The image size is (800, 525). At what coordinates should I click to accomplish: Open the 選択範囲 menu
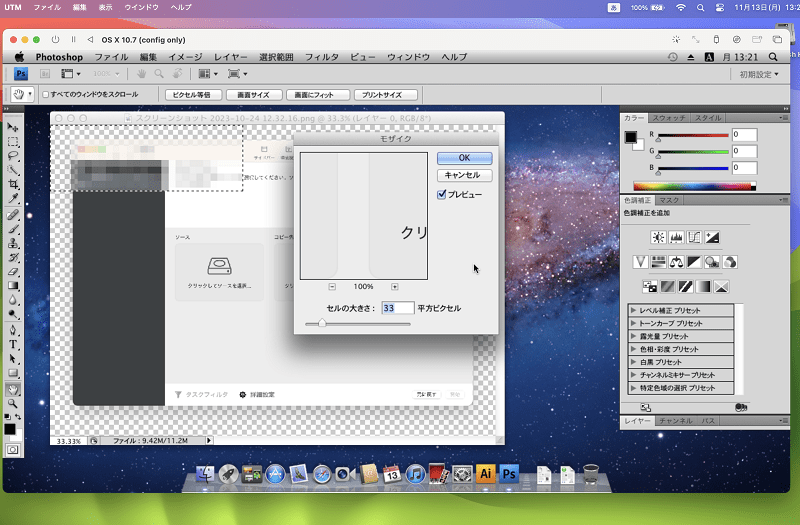pyautogui.click(x=276, y=57)
